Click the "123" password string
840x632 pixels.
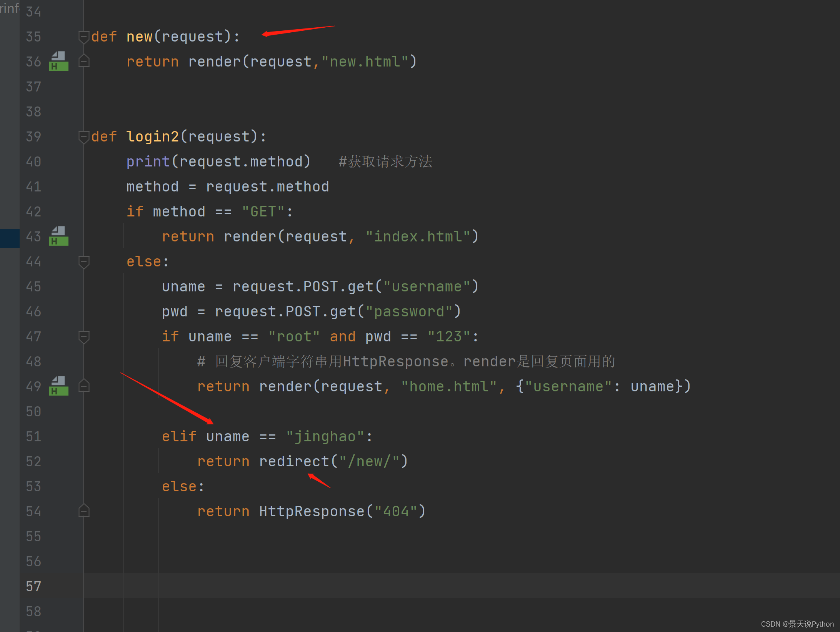click(x=449, y=337)
